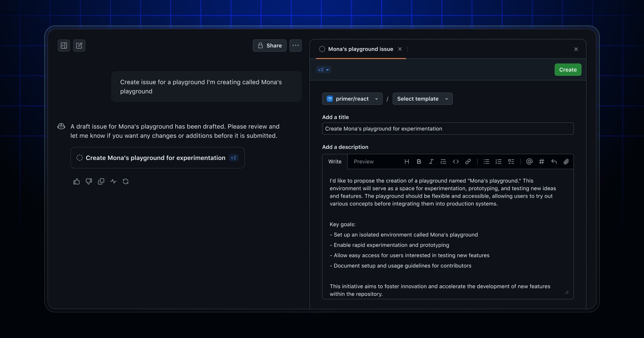644x338 pixels.
Task: Apply bold formatting
Action: coord(419,162)
